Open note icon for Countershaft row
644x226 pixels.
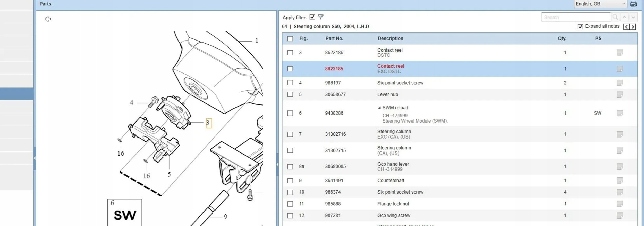(x=620, y=180)
